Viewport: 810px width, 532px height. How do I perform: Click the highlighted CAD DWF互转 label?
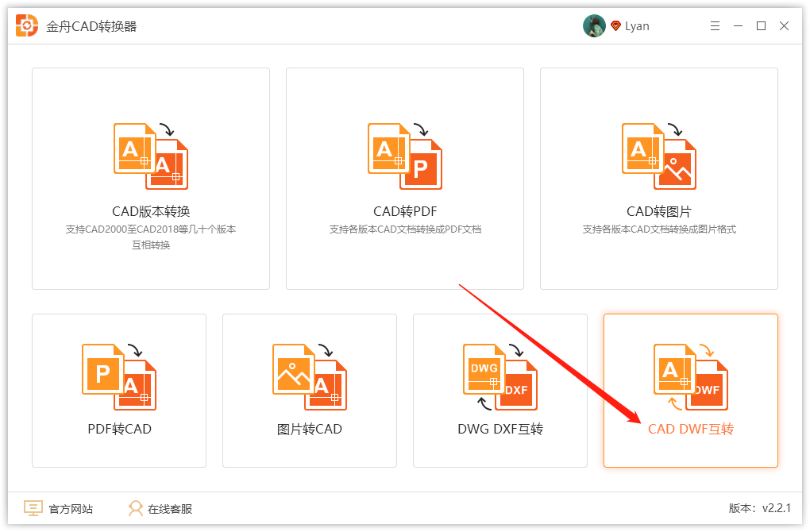point(691,430)
